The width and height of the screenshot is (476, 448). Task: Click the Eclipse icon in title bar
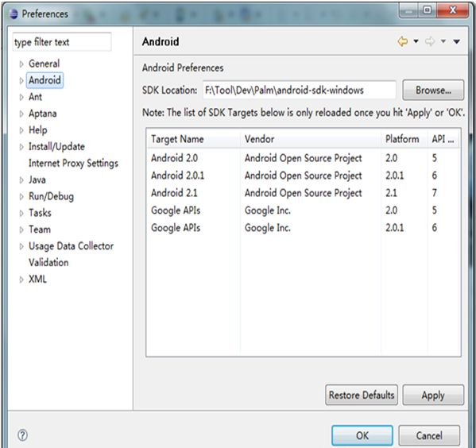click(x=13, y=14)
